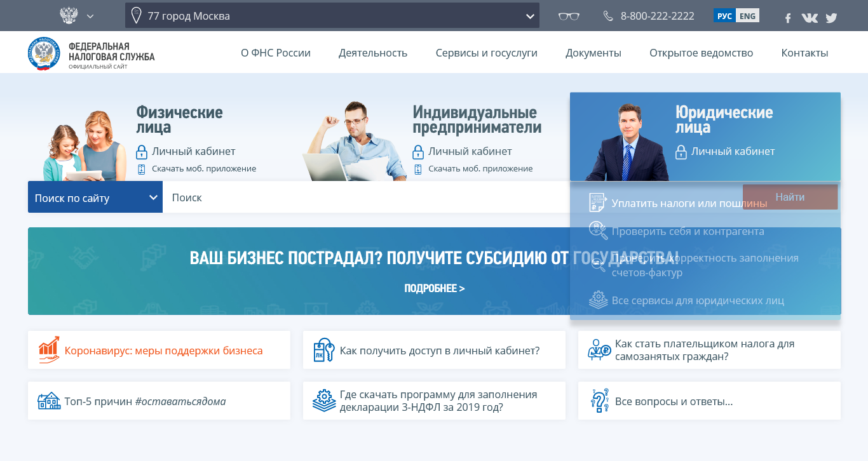Open the region dropdown '77 город Москва'
This screenshot has width=868, height=461.
coord(332,16)
